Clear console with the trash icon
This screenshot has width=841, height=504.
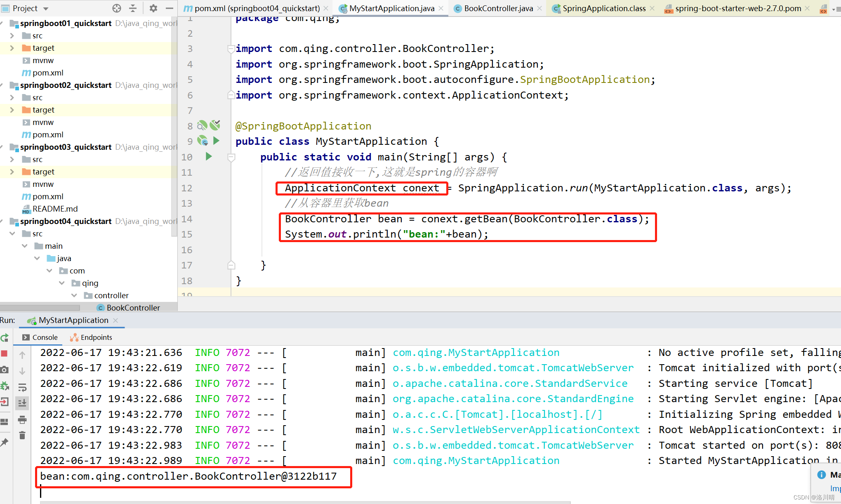click(22, 436)
